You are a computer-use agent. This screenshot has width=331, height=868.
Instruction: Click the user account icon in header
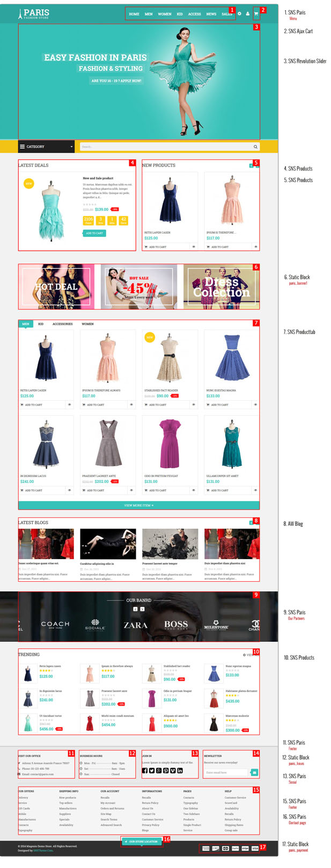pos(247,14)
